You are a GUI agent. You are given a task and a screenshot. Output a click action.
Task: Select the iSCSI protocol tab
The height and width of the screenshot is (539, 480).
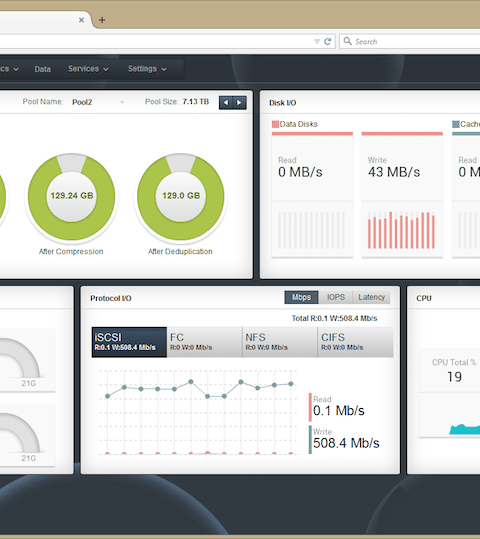click(x=129, y=342)
